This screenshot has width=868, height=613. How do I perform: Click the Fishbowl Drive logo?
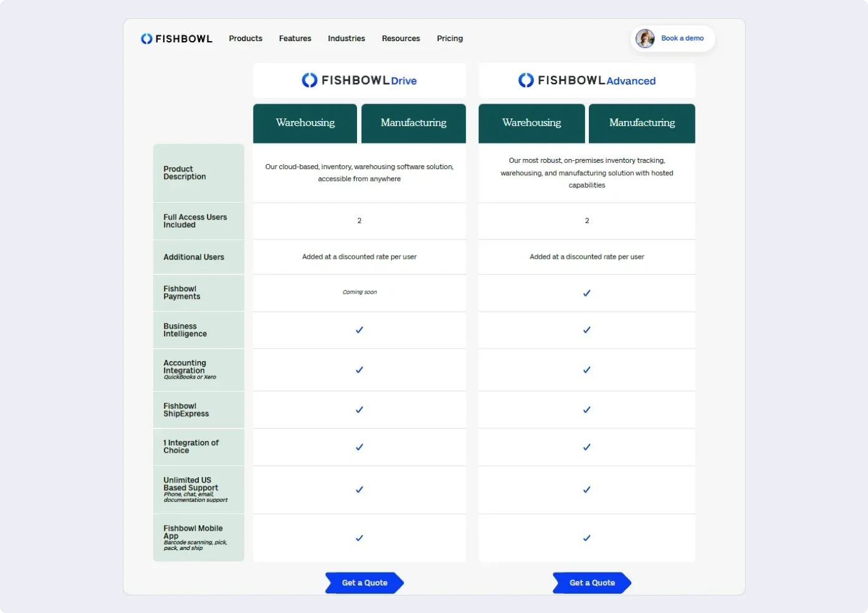coord(360,80)
